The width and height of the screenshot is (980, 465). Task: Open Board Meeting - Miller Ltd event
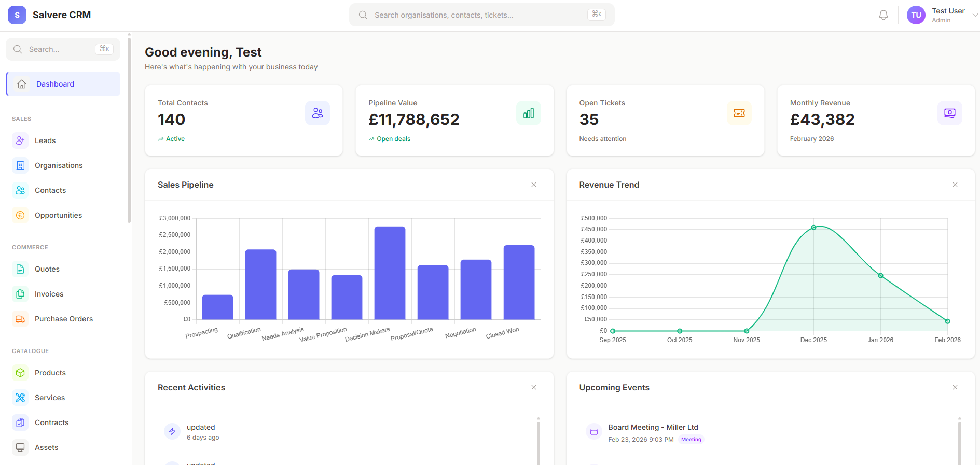653,427
